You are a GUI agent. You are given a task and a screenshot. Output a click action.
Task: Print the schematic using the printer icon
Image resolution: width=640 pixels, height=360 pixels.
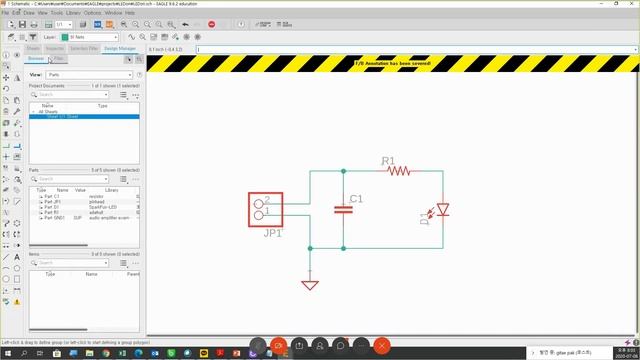[x=34, y=24]
